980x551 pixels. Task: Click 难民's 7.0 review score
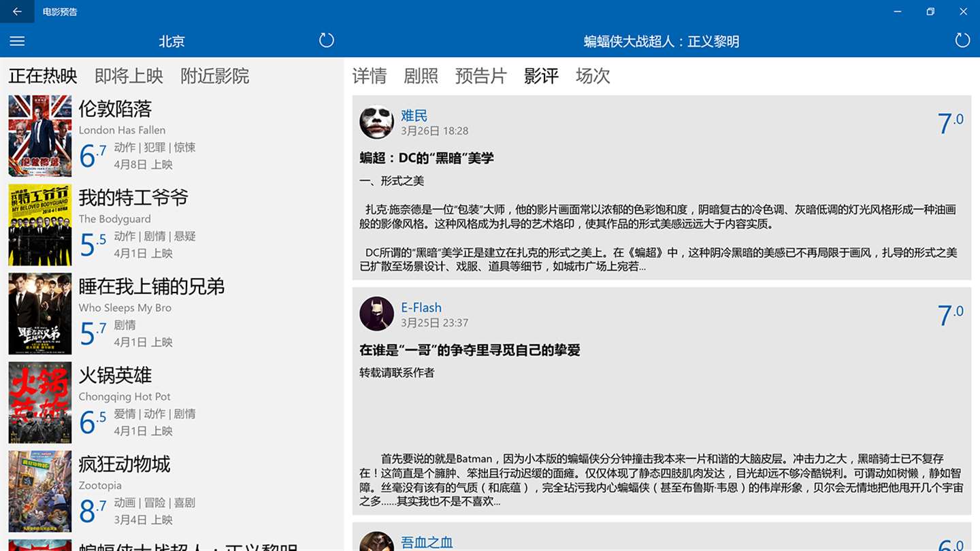[x=950, y=123]
